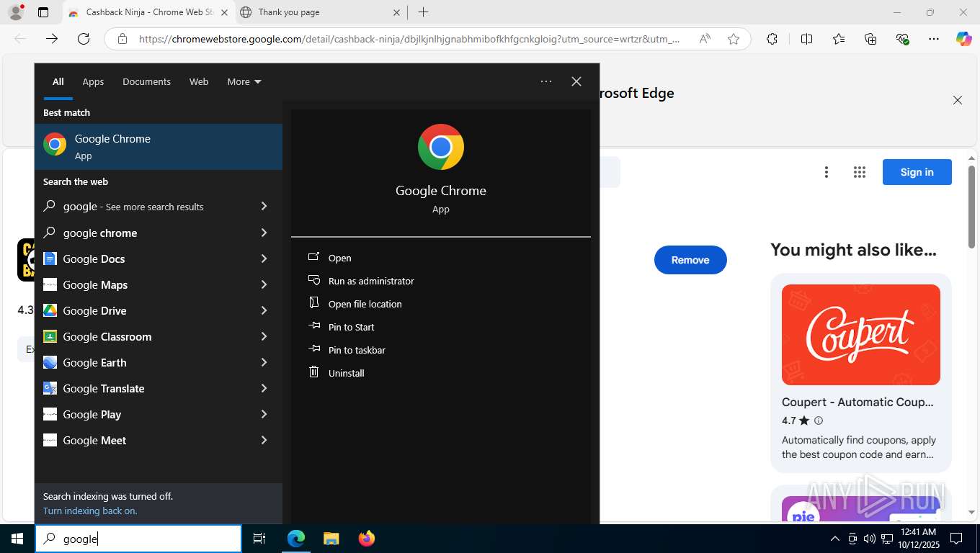Open Edge Collections icon
This screenshot has width=980, height=553.
(x=870, y=39)
